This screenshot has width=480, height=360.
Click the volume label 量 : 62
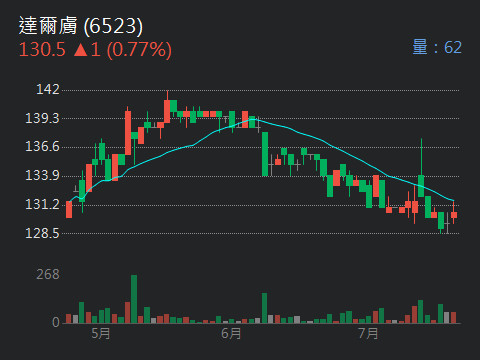pos(437,47)
